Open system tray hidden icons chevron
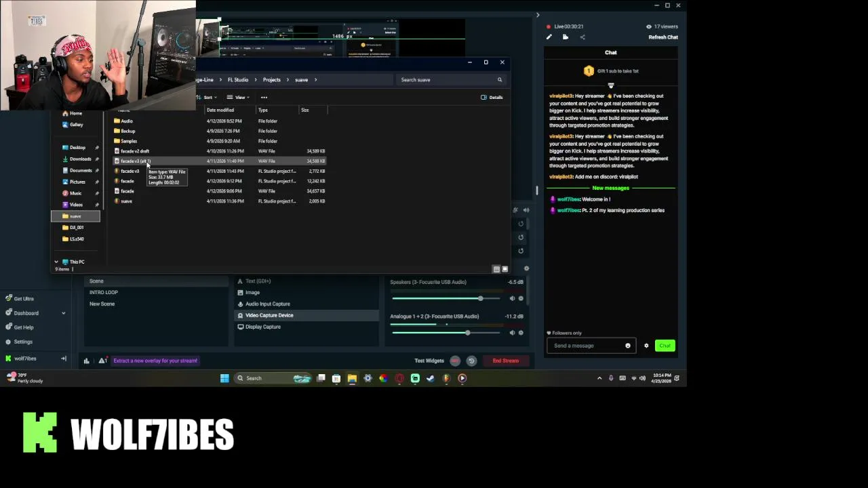This screenshot has height=488, width=868. coord(599,378)
